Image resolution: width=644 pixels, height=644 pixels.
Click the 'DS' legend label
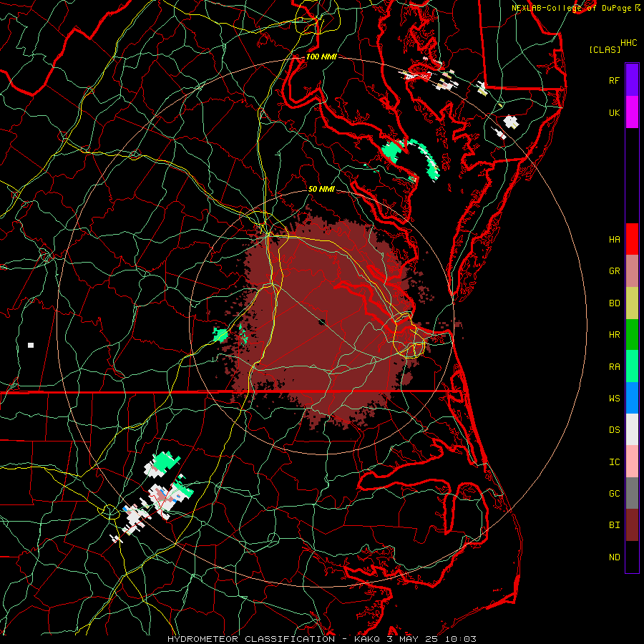coord(614,429)
